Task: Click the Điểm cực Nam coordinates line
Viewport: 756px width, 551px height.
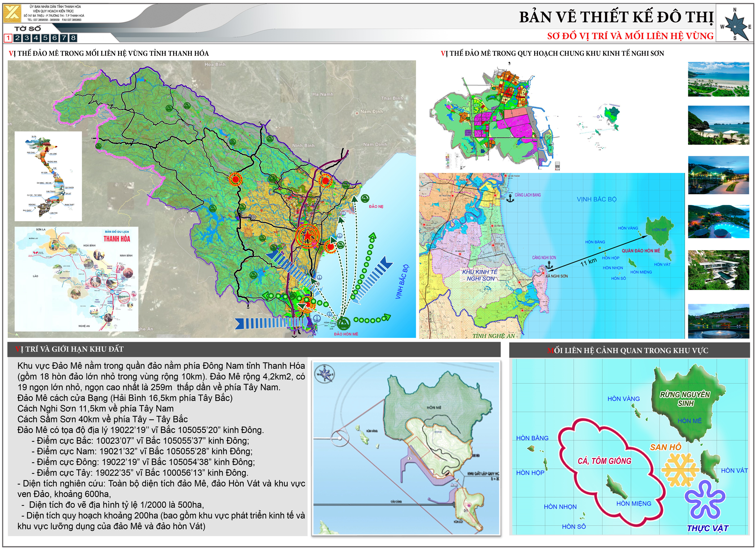Action: click(x=142, y=451)
